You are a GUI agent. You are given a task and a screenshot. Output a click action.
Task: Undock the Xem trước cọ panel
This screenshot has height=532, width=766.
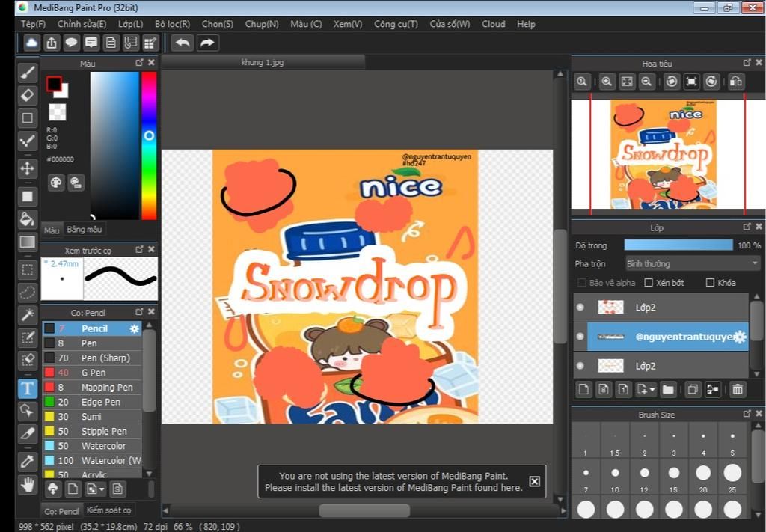139,249
